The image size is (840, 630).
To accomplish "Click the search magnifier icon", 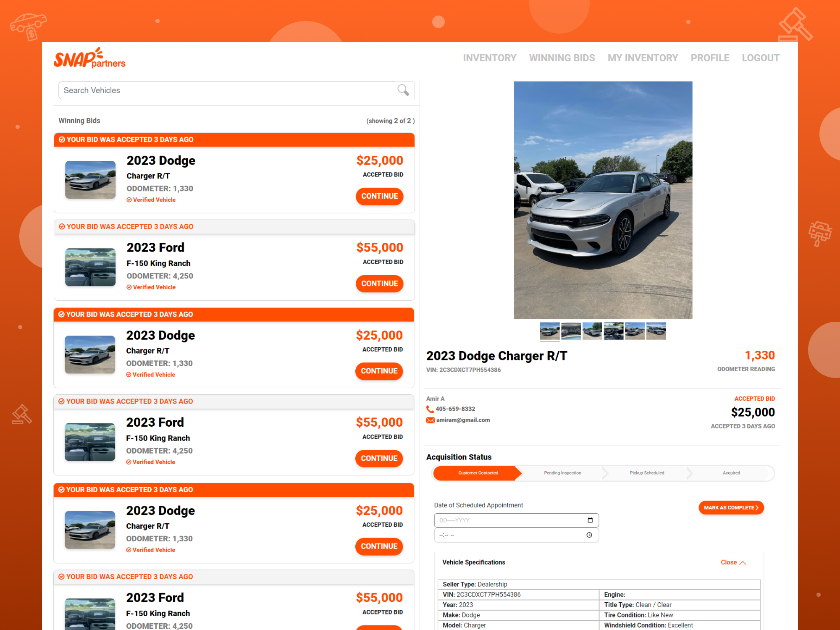I will click(403, 90).
